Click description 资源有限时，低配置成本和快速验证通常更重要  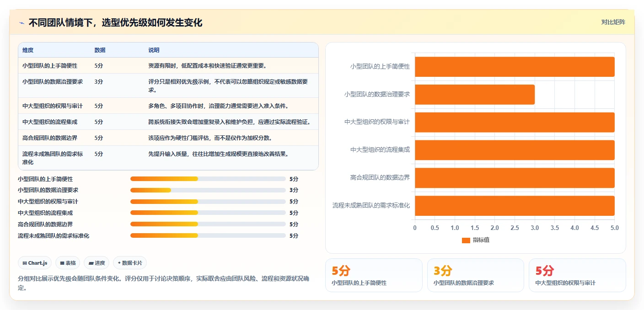(x=207, y=65)
